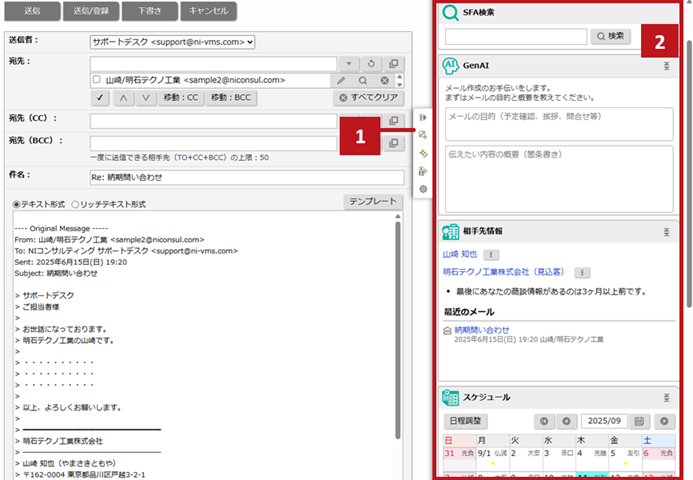Image resolution: width=693 pixels, height=480 pixels.
Task: Open the calendar picker icon in スケジュール
Action: 639,421
